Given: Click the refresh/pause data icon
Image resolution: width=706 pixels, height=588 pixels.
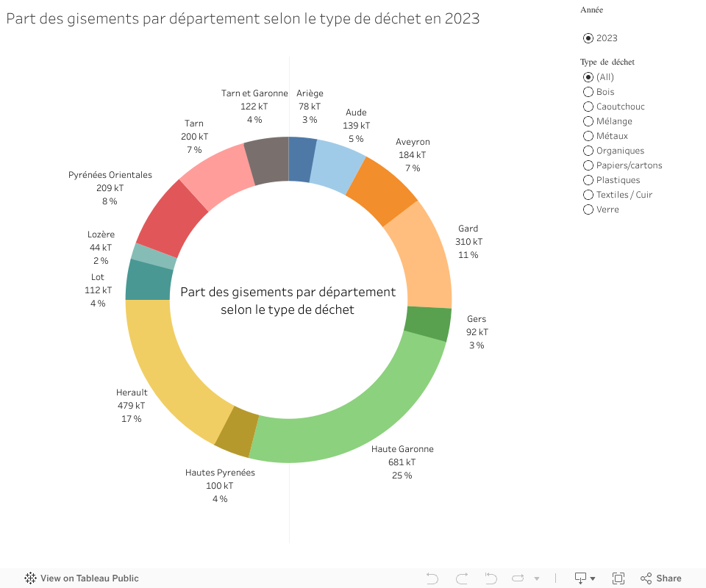Looking at the screenshot, I should pos(518,578).
